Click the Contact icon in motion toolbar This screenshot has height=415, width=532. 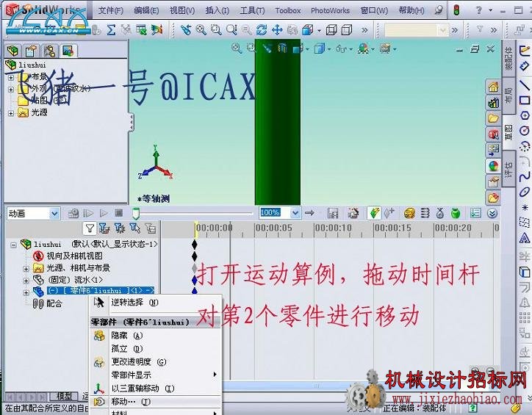tap(440, 213)
